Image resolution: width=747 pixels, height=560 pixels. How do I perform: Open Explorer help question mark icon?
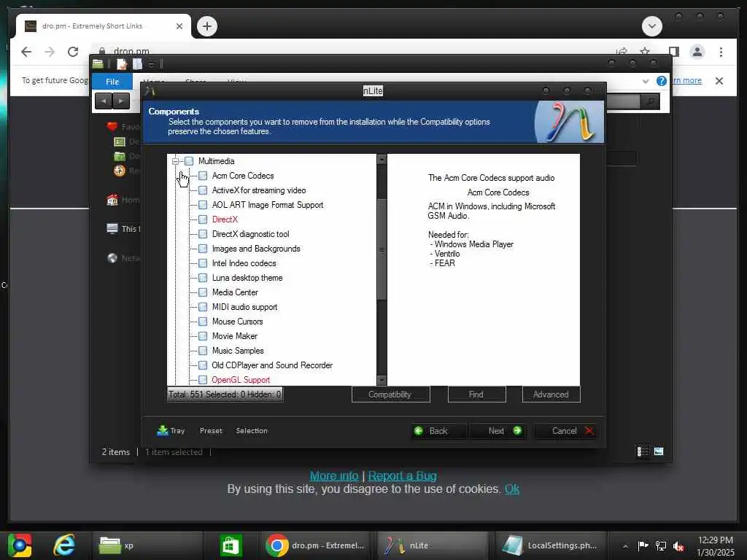pyautogui.click(x=662, y=81)
